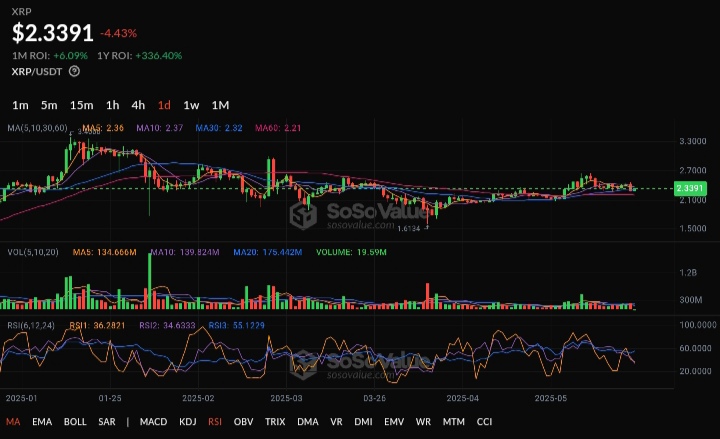Choose the 15m chart interval

81,105
